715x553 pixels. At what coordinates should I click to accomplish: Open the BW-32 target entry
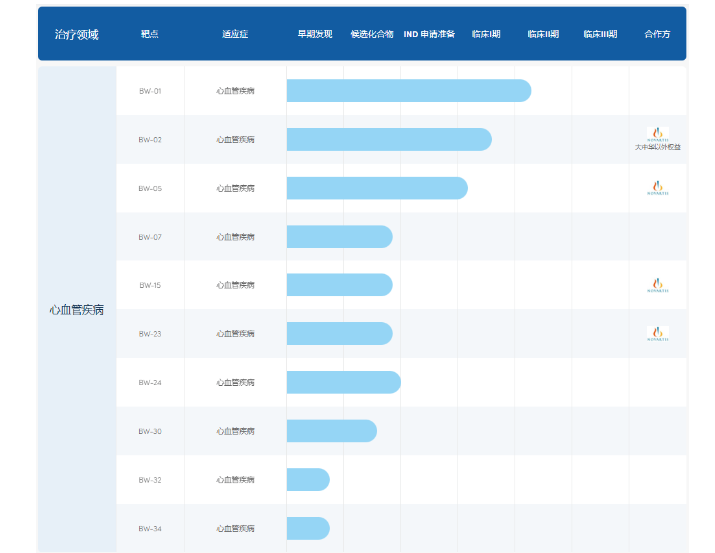[150, 480]
